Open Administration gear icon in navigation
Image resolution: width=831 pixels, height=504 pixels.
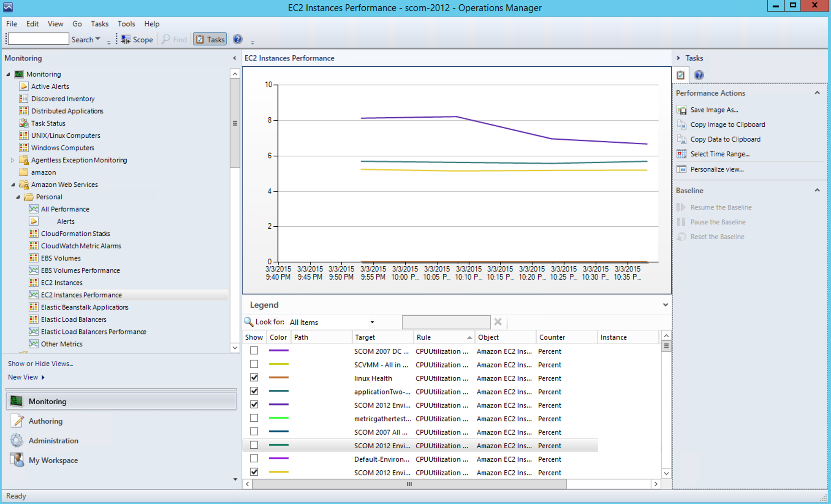(17, 440)
